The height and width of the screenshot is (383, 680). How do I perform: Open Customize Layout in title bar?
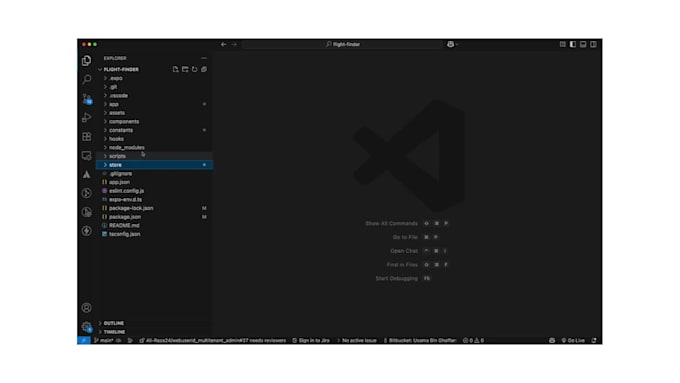pos(562,44)
